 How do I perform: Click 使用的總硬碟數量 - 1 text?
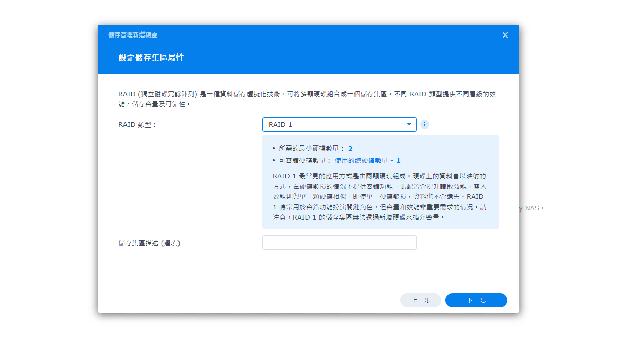367,161
